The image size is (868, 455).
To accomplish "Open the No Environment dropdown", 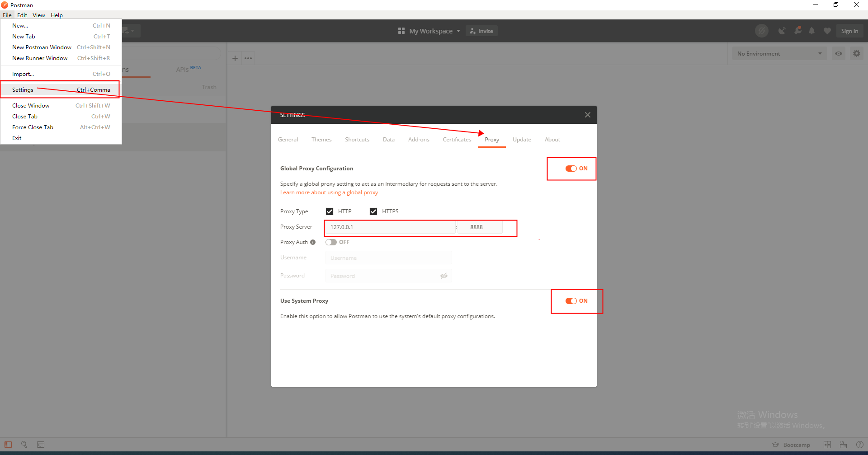I will click(x=779, y=53).
